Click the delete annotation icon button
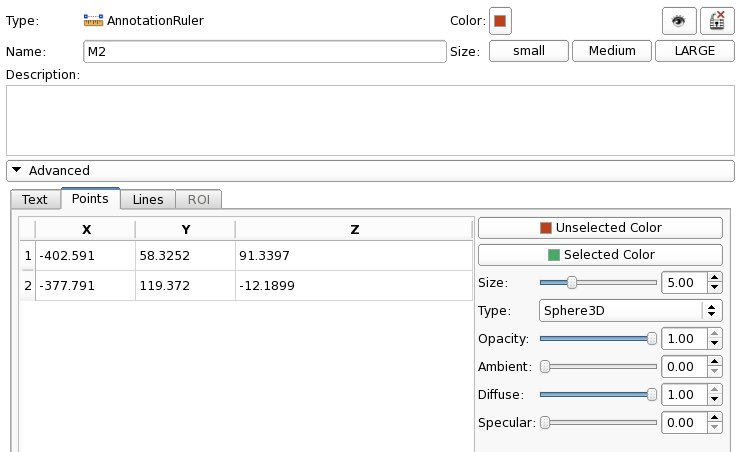The width and height of the screenshot is (741, 452). [717, 20]
